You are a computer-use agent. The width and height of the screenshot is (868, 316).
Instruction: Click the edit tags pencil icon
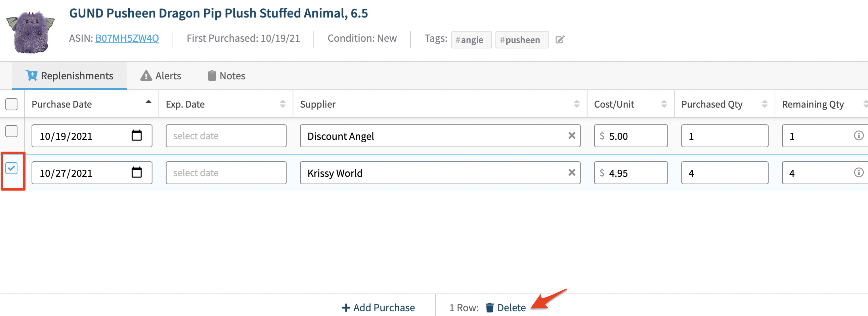pyautogui.click(x=560, y=40)
